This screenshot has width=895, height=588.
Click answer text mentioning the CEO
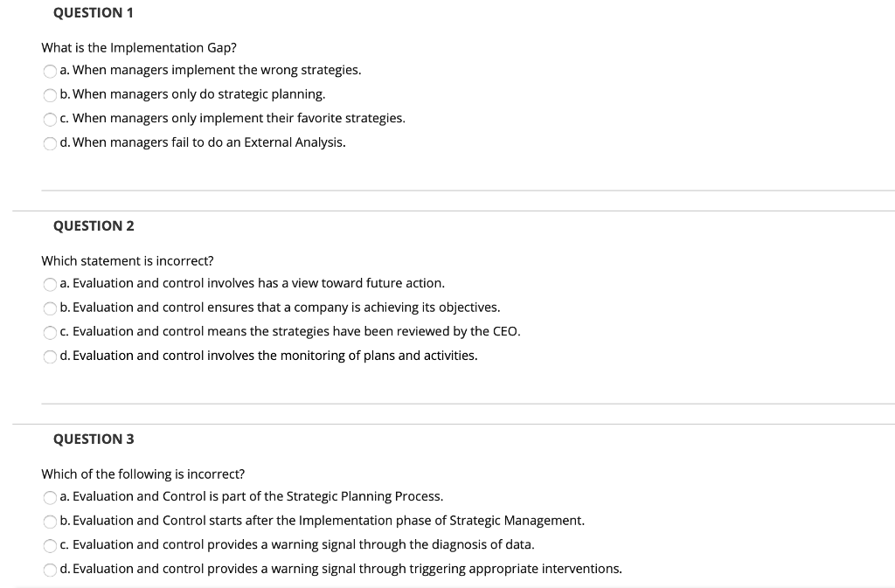tap(295, 332)
